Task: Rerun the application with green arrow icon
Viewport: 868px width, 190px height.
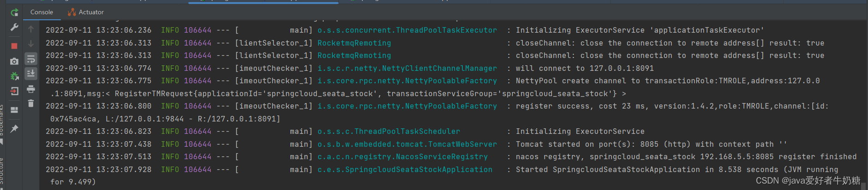Action: point(14,12)
